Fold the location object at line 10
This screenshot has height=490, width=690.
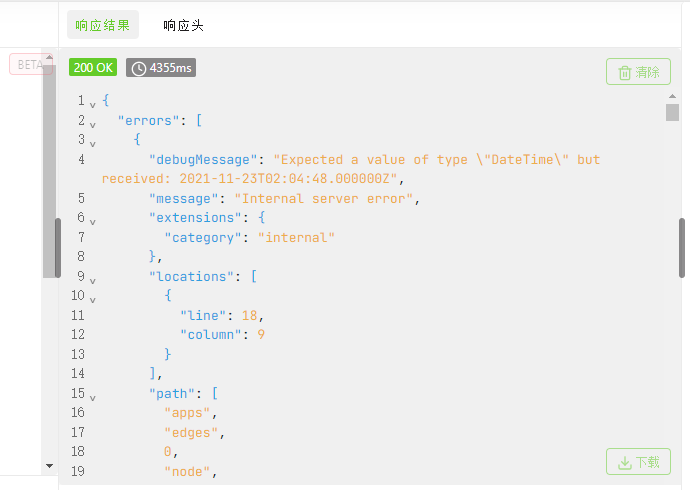point(93,298)
